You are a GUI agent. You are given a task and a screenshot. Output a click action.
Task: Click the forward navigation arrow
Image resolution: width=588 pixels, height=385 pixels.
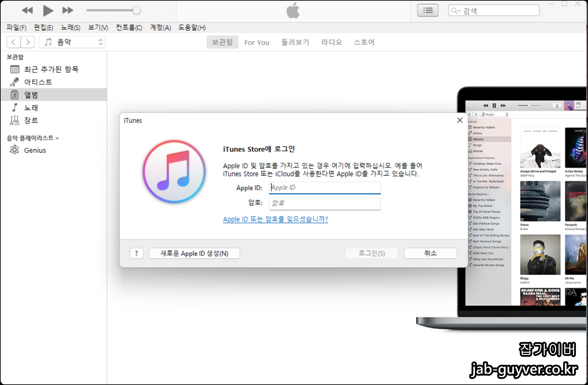[28, 42]
